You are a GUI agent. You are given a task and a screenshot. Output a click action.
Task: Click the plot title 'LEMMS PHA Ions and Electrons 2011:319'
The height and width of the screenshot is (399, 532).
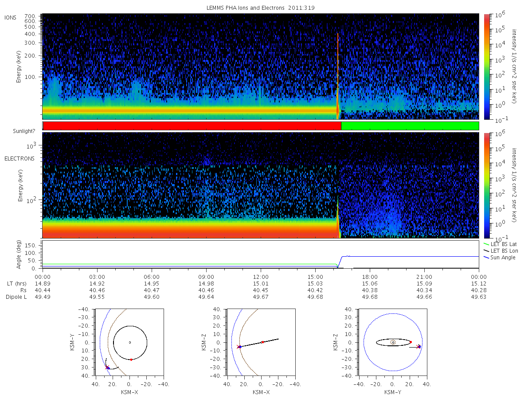pyautogui.click(x=261, y=8)
